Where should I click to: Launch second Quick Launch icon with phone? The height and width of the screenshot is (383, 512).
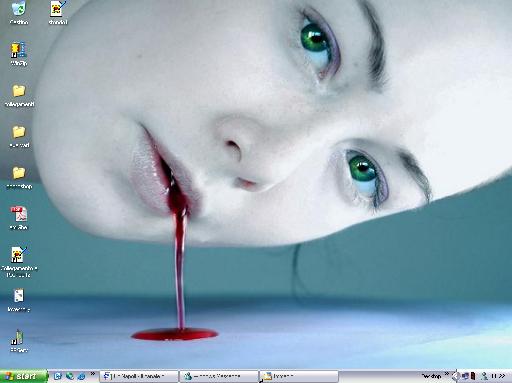pyautogui.click(x=70, y=376)
